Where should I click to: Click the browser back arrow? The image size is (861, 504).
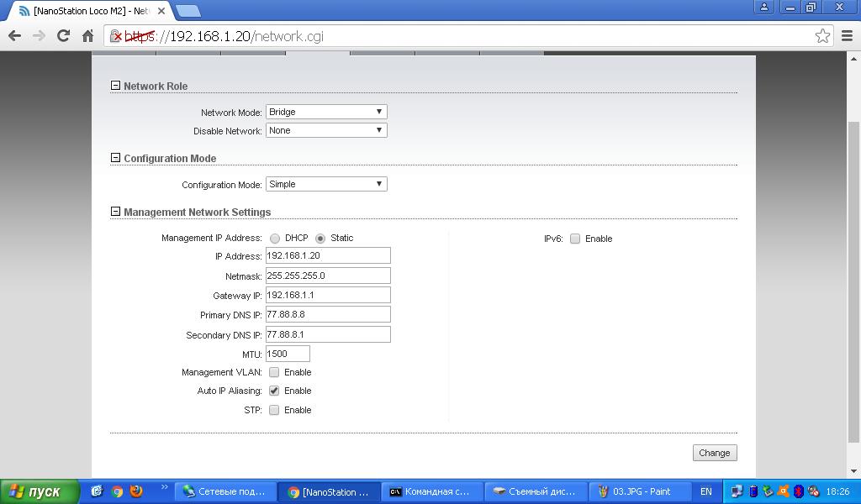tap(14, 36)
